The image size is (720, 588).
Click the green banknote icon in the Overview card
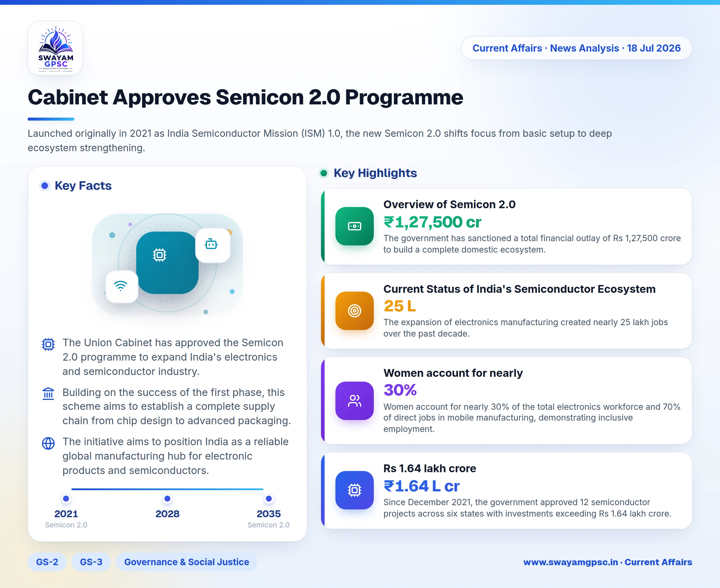coord(354,226)
